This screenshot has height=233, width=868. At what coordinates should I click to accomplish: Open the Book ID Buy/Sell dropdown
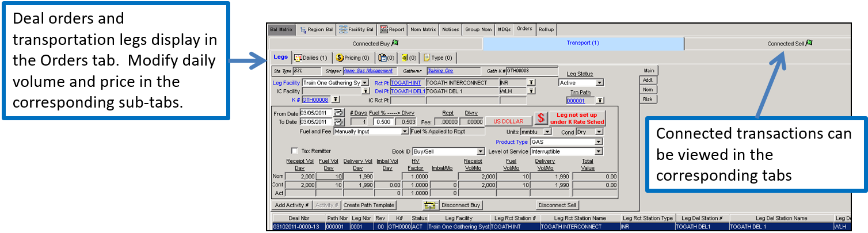pos(481,151)
